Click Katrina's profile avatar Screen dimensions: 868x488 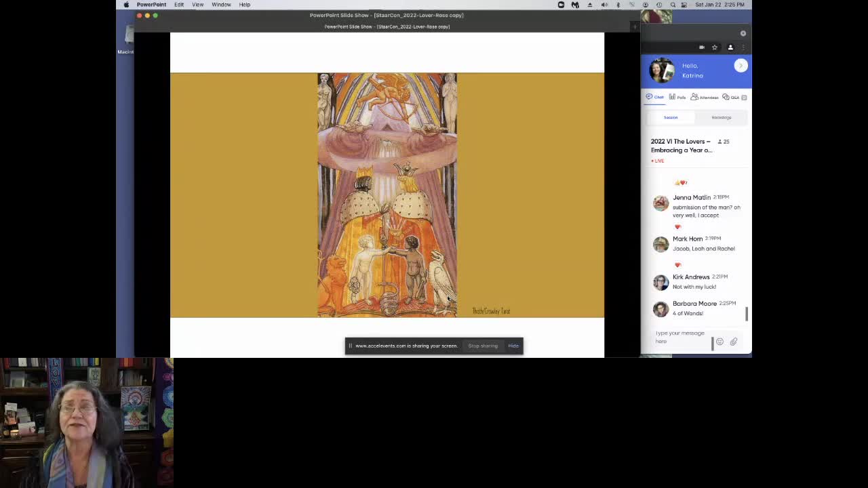click(x=662, y=70)
